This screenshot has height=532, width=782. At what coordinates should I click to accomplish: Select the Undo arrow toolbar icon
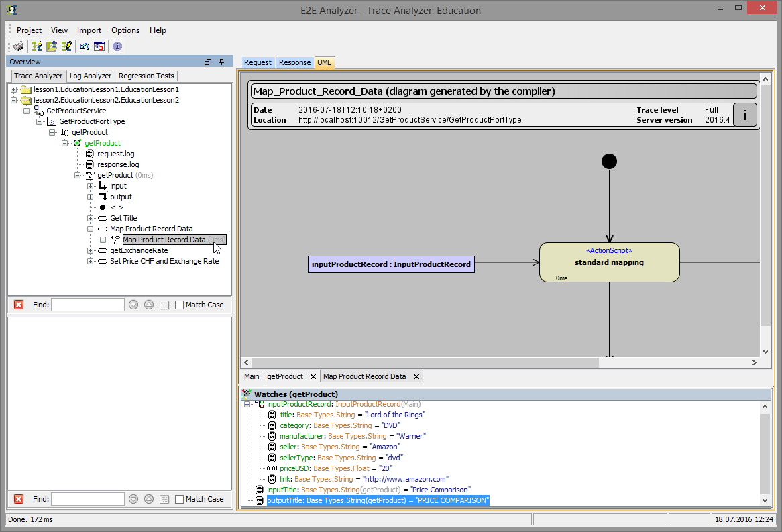(85, 46)
